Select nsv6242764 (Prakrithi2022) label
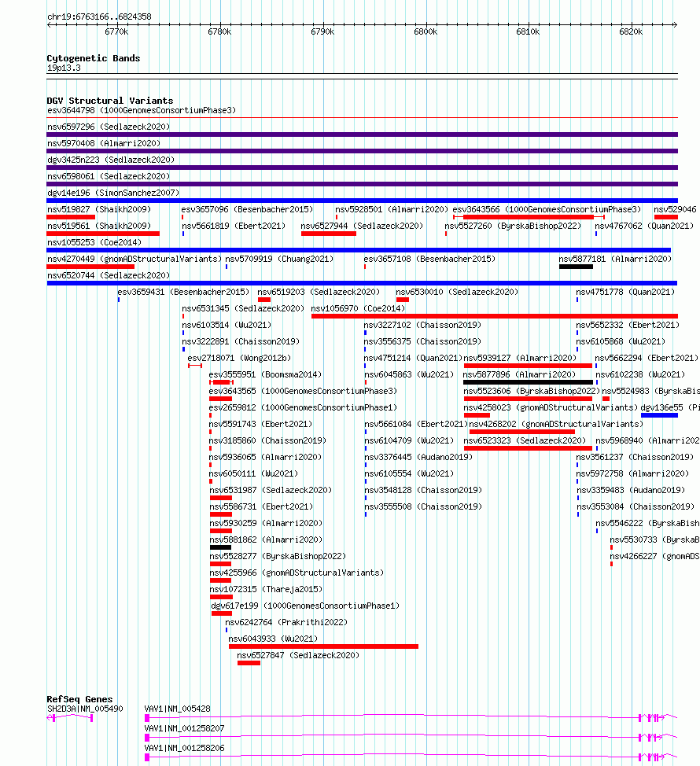The height and width of the screenshot is (766, 700). 286,623
